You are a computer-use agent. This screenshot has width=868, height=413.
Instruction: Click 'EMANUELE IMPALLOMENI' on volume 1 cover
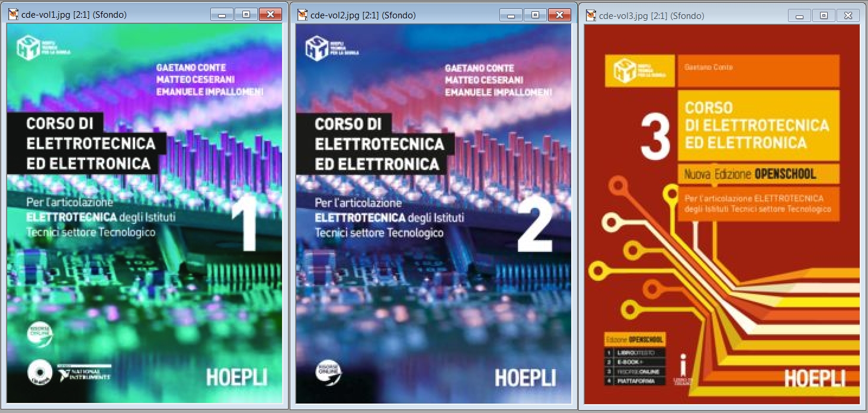click(x=210, y=92)
